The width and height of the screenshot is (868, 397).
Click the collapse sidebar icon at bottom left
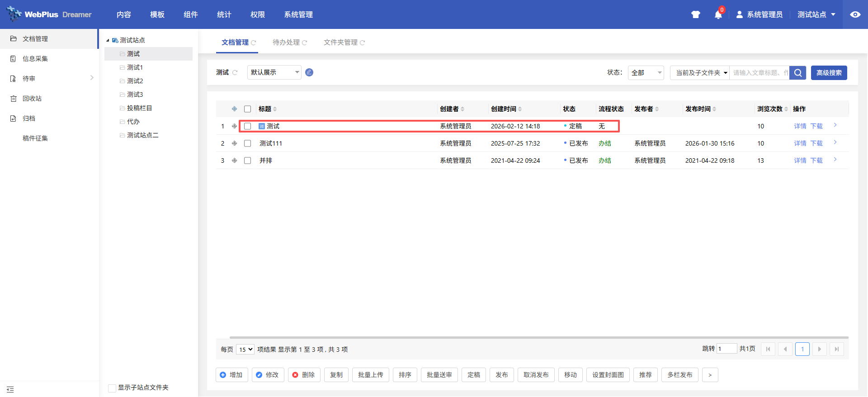(10, 389)
